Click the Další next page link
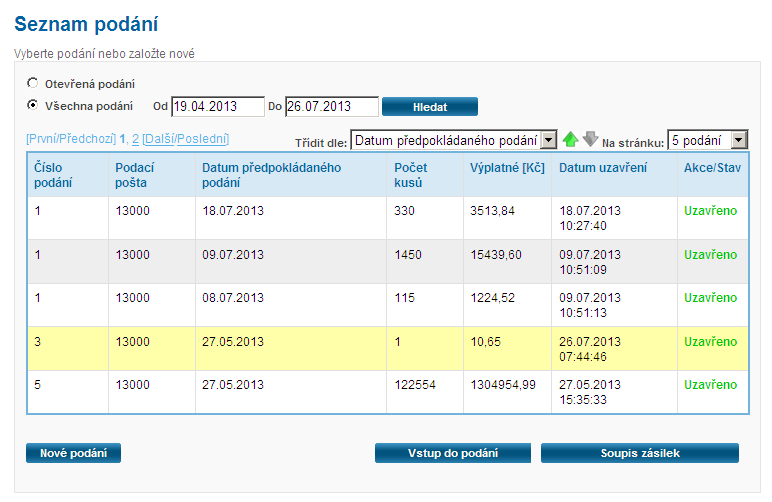 158,140
